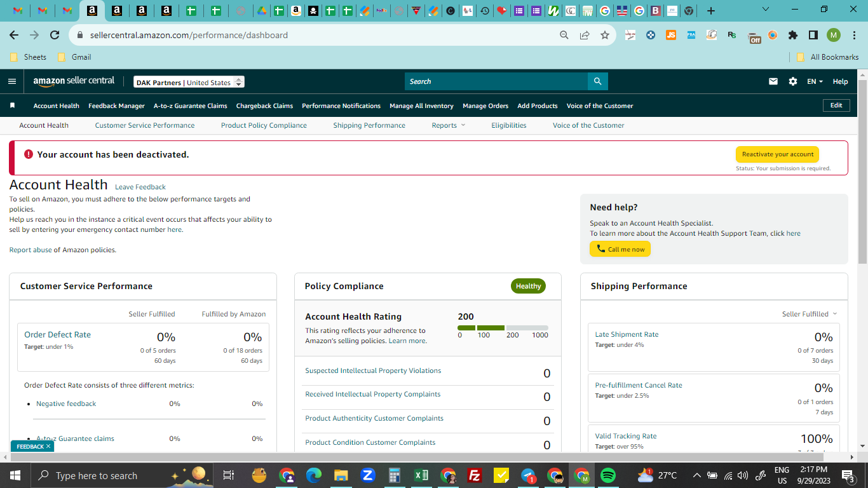
Task: Open a new browser tab
Action: [711, 11]
